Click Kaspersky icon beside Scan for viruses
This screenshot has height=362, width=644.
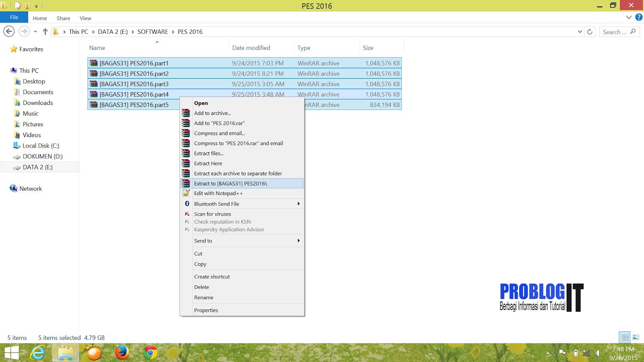click(187, 214)
